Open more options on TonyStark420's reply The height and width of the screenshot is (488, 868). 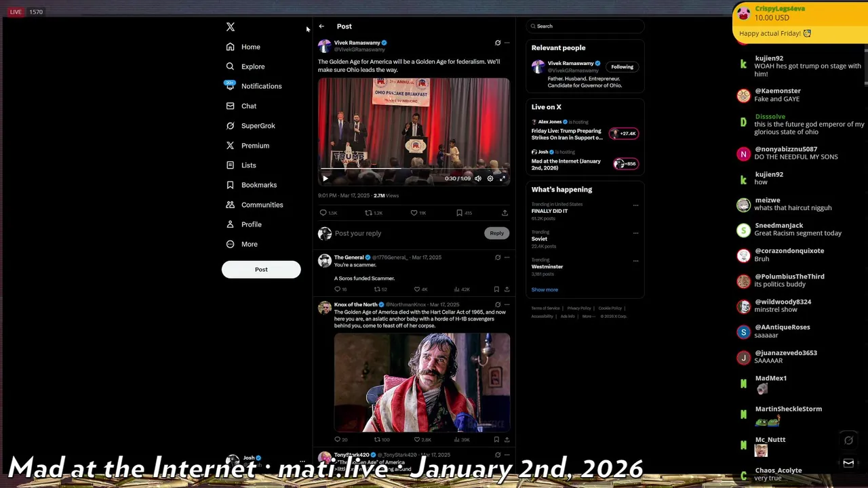point(507,455)
